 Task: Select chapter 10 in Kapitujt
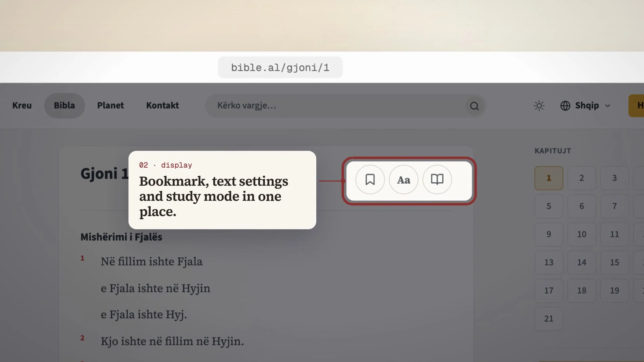[582, 234]
